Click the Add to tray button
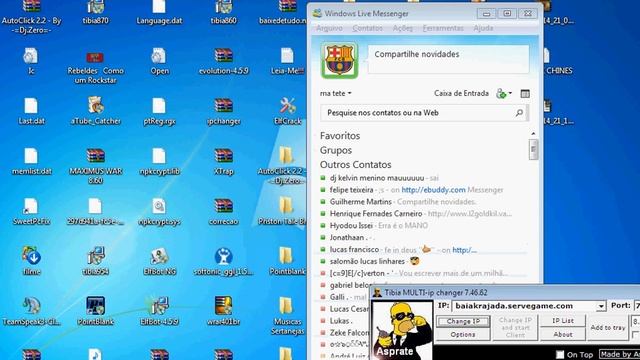The image size is (640, 360). tap(608, 328)
